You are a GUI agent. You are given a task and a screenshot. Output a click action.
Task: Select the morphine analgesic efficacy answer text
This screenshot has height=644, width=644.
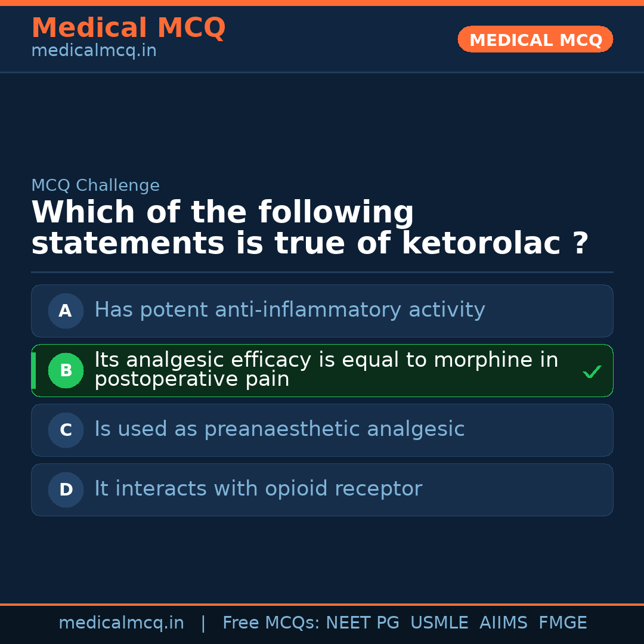326,370
